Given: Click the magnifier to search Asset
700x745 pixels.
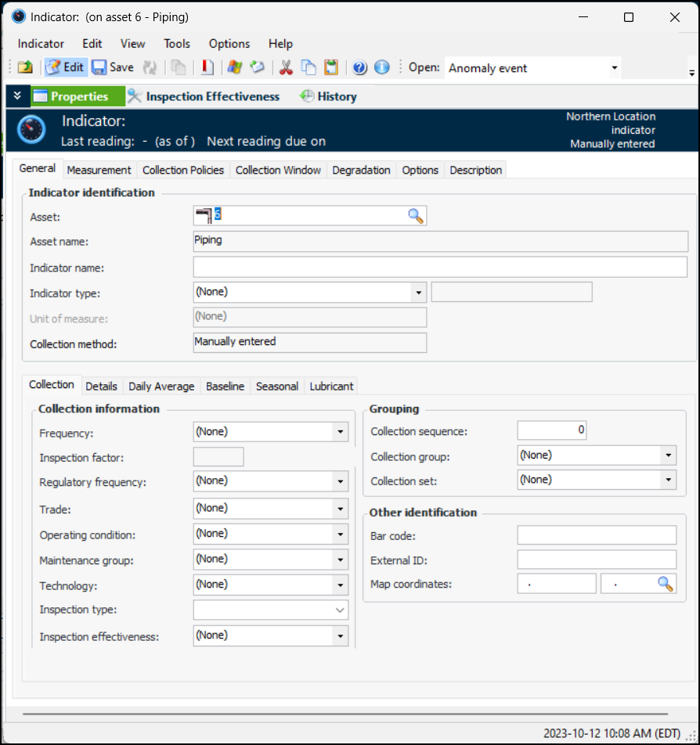Looking at the screenshot, I should coord(416,216).
